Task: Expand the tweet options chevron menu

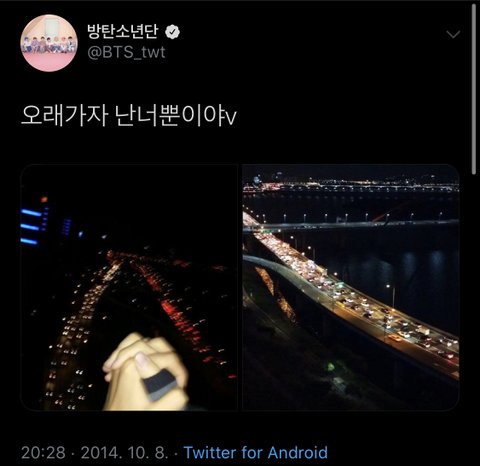Action: point(453,34)
